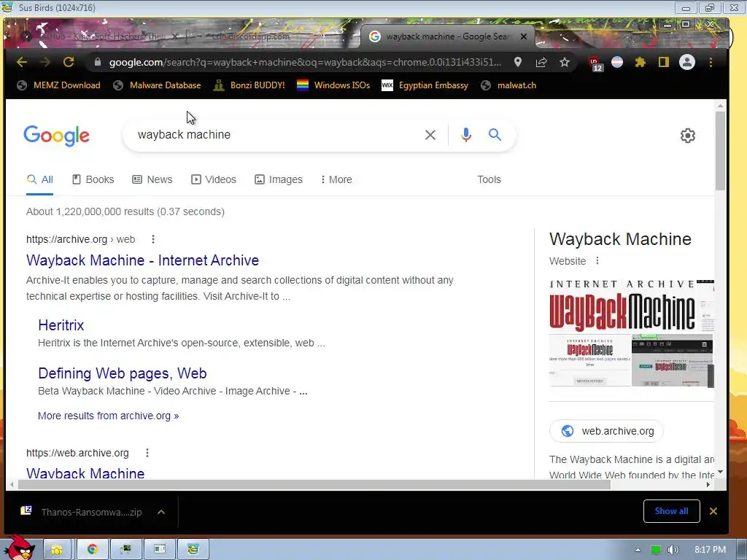Image resolution: width=747 pixels, height=560 pixels.
Task: Open the Windows ISOs bookmark
Action: [333, 85]
